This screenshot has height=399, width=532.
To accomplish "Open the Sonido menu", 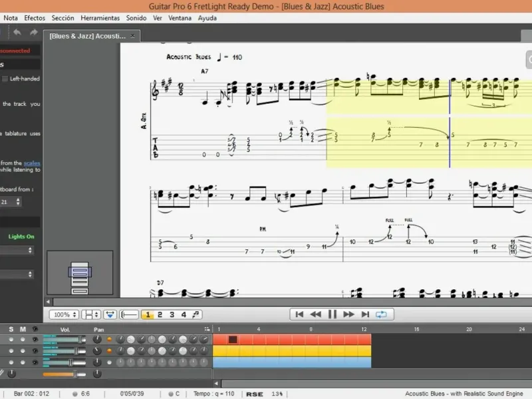I will point(136,18).
